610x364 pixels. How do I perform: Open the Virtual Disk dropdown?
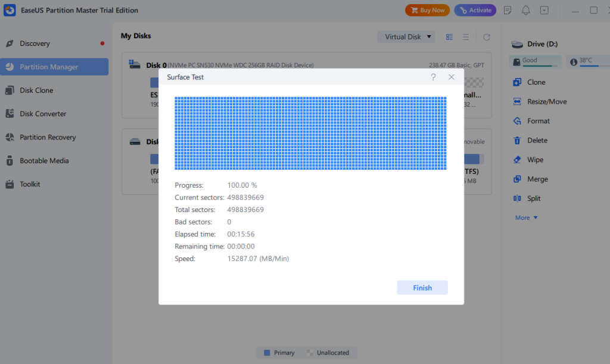[406, 37]
